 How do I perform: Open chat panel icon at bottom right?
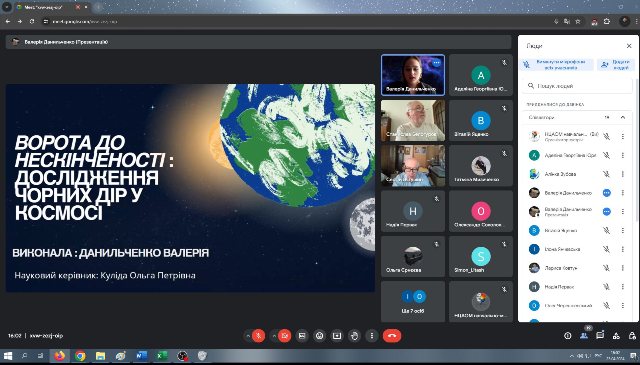600,336
